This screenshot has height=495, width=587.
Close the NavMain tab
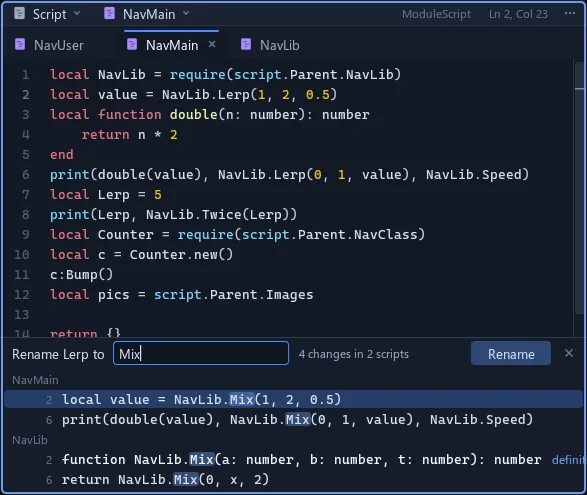point(212,45)
